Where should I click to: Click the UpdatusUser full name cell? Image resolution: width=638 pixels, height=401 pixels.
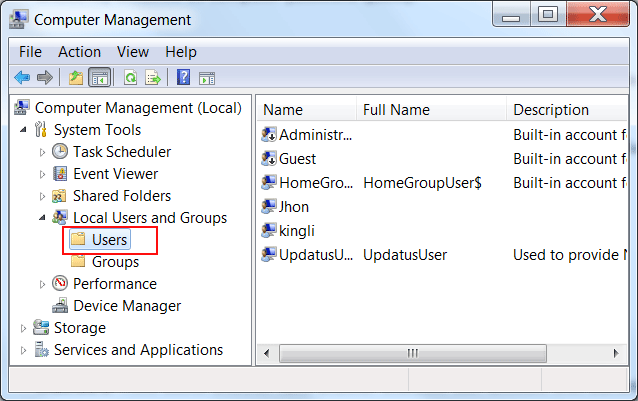(x=405, y=255)
